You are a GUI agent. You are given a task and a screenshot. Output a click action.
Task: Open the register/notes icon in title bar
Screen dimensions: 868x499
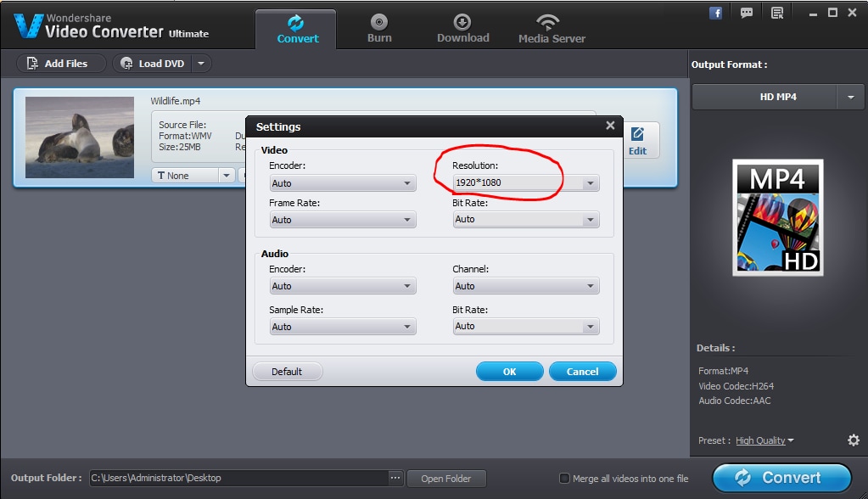click(777, 13)
